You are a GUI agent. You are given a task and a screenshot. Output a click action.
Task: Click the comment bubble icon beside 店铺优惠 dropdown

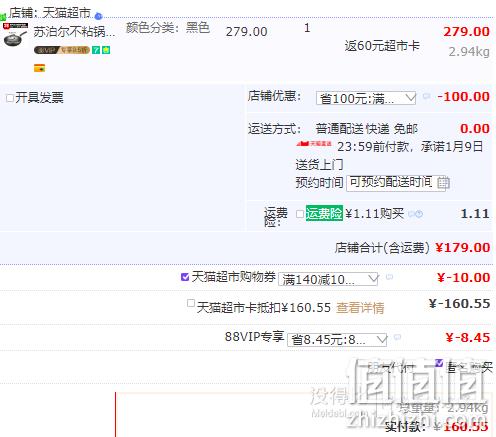pos(426,96)
